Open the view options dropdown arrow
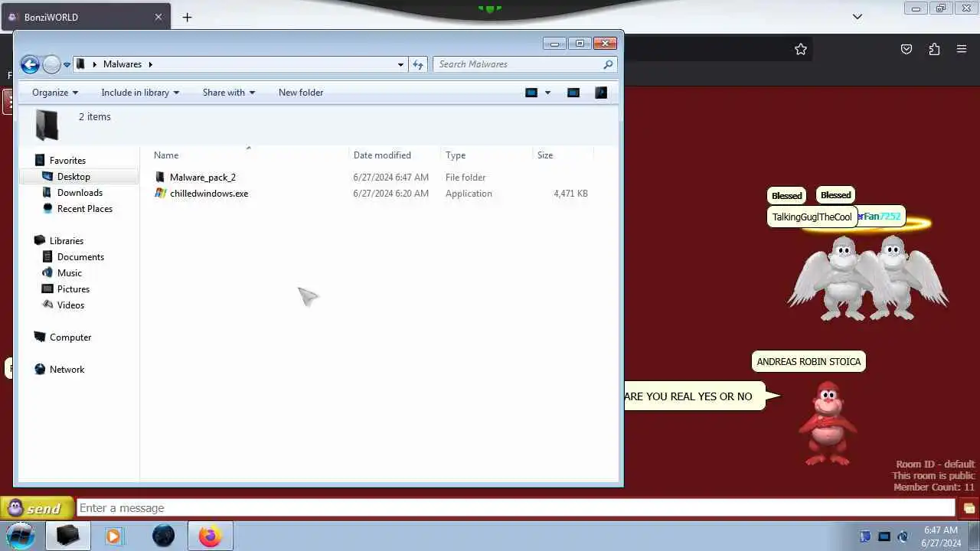Viewport: 980px width, 551px height. 547,93
